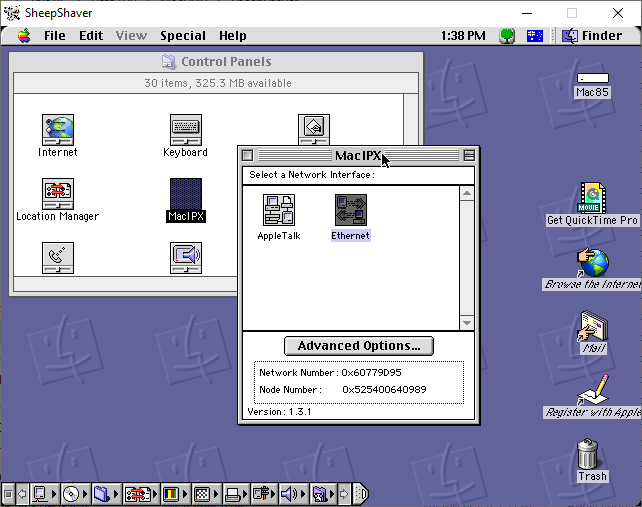Select the Modem control panel icon with phone

point(58,258)
